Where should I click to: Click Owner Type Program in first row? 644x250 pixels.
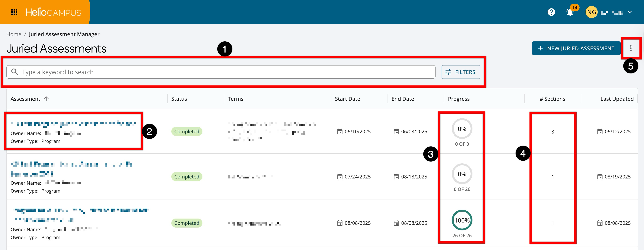point(35,141)
